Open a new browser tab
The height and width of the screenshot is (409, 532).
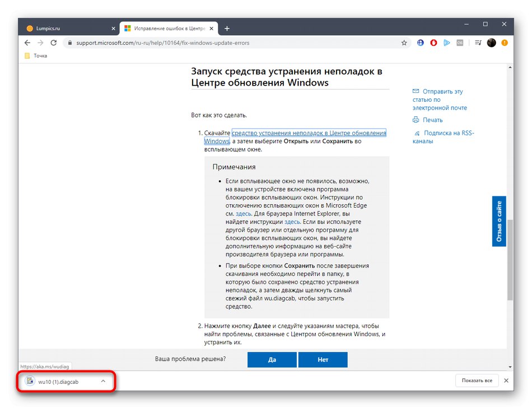pos(227,29)
